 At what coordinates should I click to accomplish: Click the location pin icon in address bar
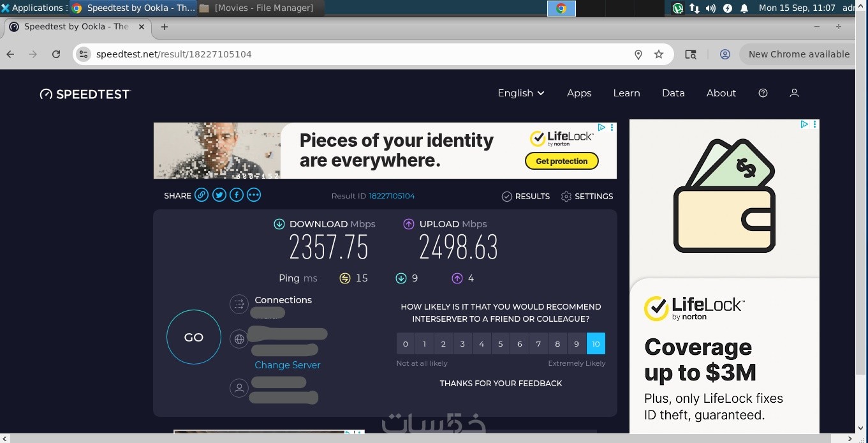coord(638,54)
